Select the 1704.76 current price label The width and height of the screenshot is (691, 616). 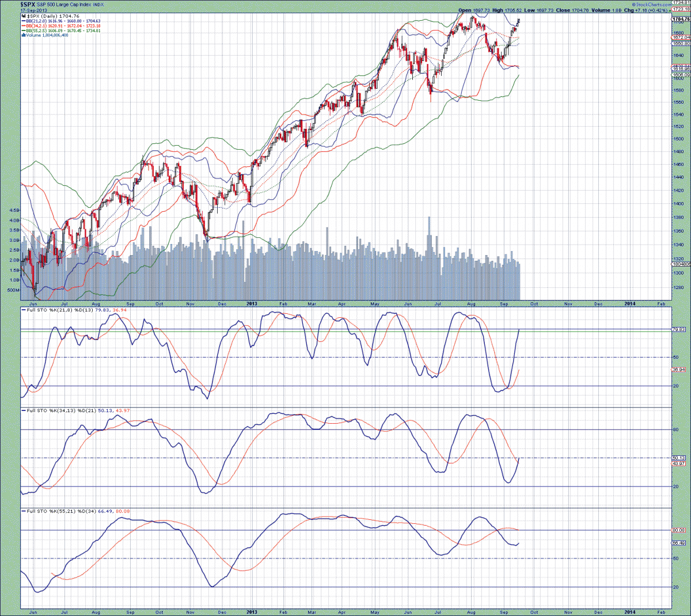pyautogui.click(x=681, y=19)
